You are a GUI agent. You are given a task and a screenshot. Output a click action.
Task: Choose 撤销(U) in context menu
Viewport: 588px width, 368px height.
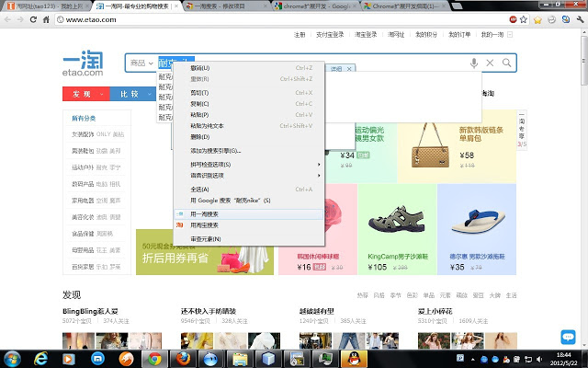pyautogui.click(x=249, y=68)
